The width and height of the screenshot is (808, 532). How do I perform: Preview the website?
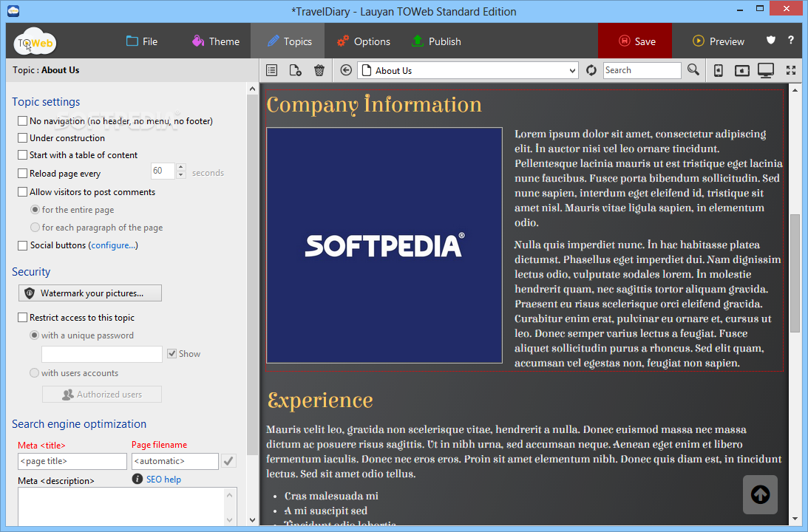point(719,41)
